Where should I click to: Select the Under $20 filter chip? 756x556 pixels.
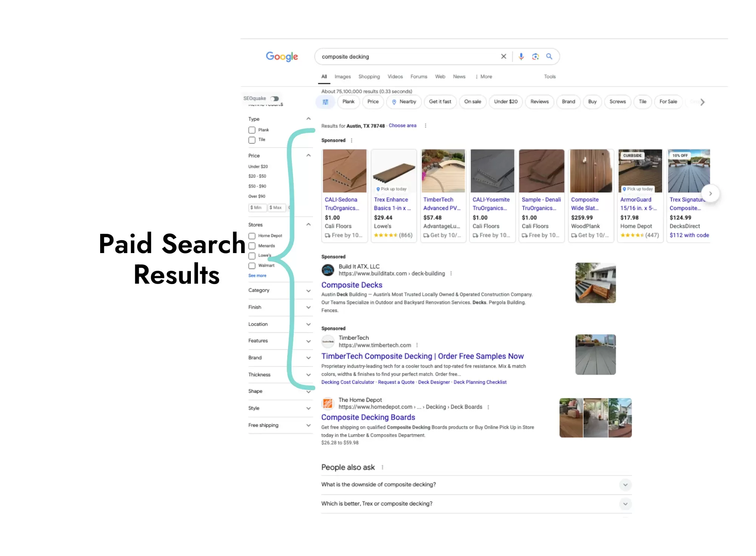[506, 102]
